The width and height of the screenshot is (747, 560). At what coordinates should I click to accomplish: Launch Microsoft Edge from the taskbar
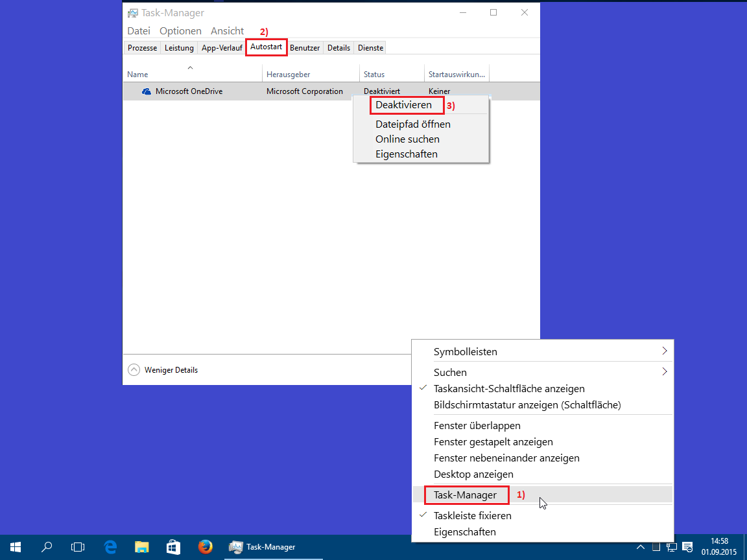point(110,546)
